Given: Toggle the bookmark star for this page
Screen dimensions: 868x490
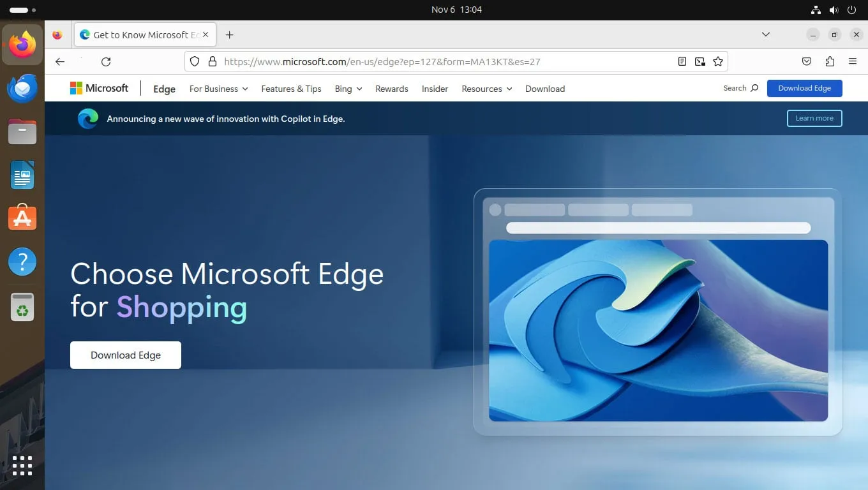Looking at the screenshot, I should [719, 61].
